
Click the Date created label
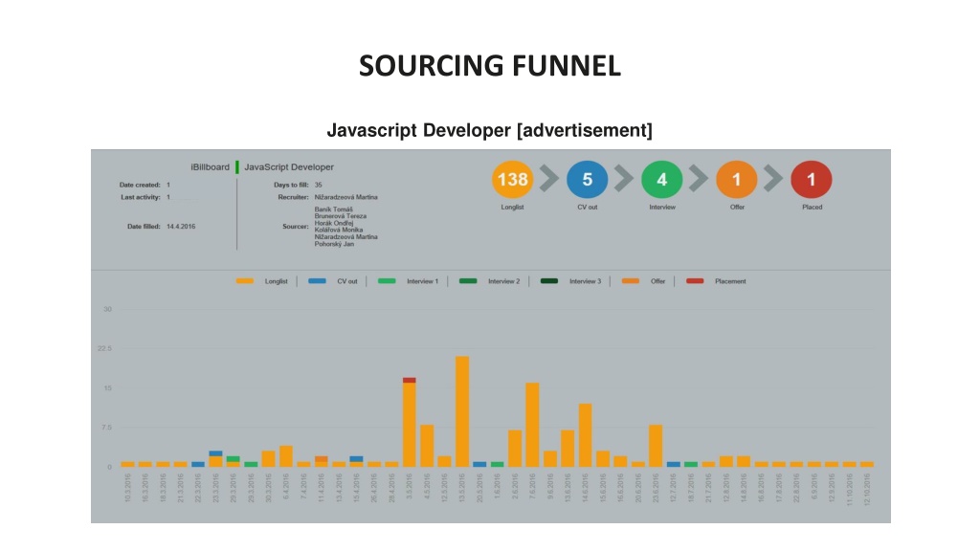coord(140,185)
